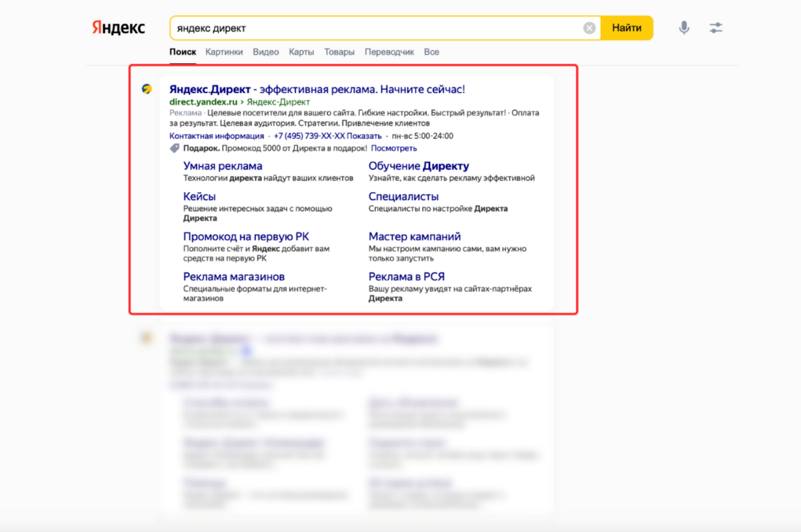Click the Yandex logo
The height and width of the screenshot is (532, 801).
118,28
